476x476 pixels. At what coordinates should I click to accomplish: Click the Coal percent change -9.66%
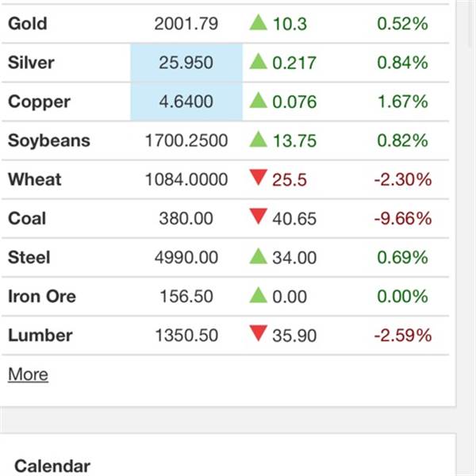coord(403,218)
